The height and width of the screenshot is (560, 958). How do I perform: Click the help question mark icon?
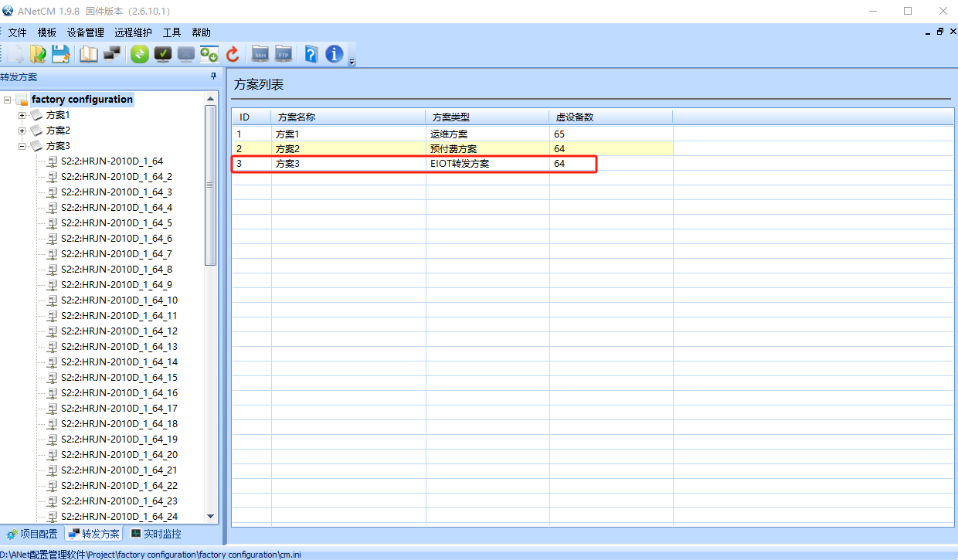[x=311, y=54]
